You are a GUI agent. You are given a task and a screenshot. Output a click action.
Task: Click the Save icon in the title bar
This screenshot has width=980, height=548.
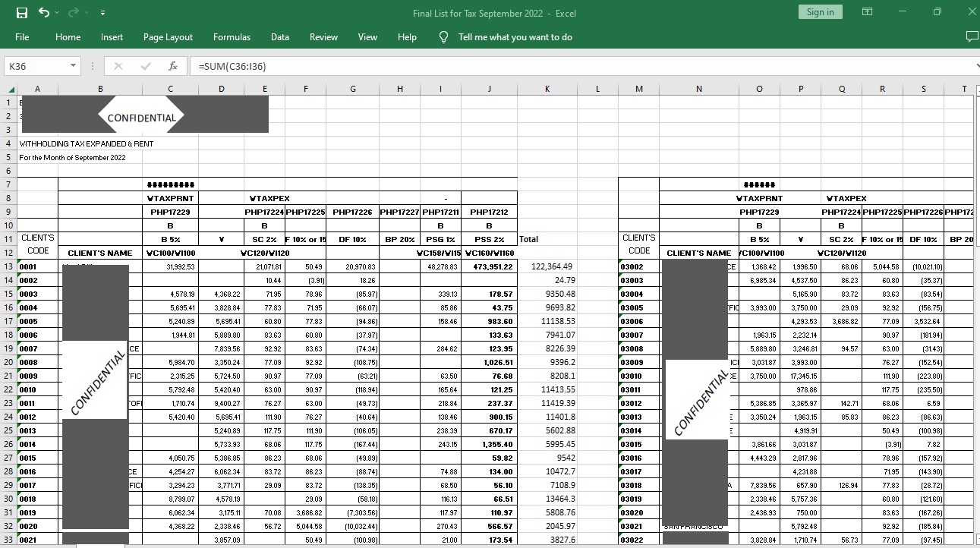pyautogui.click(x=22, y=12)
